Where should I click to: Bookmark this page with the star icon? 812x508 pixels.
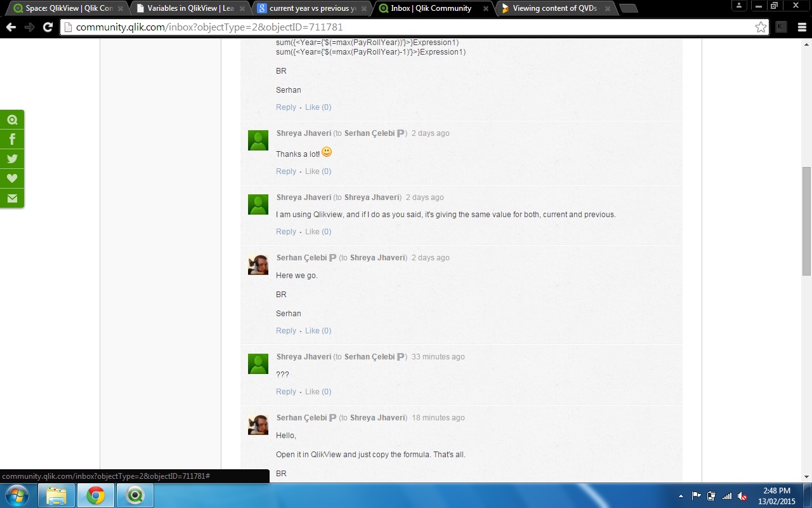coord(761,27)
